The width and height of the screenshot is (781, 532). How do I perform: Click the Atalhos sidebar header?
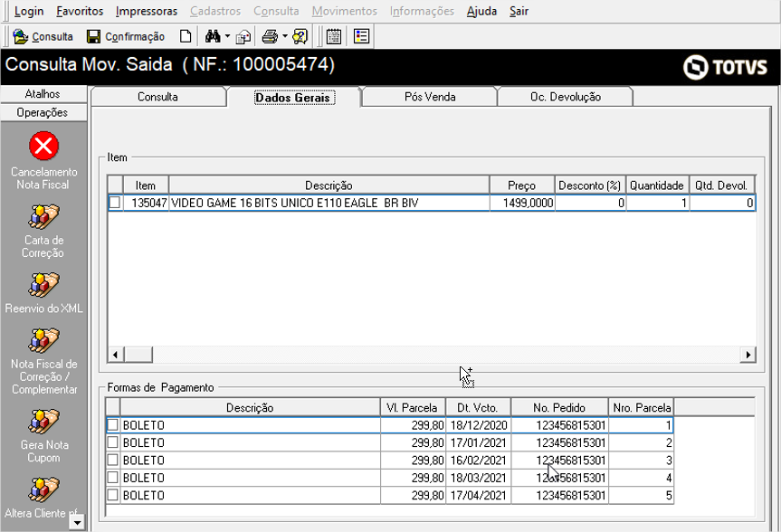coord(43,94)
